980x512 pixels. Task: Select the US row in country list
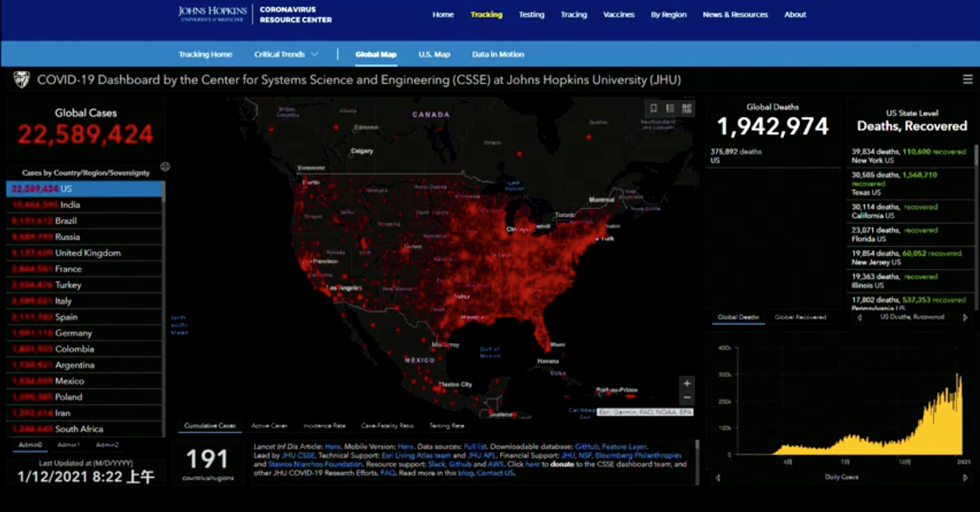[x=84, y=189]
